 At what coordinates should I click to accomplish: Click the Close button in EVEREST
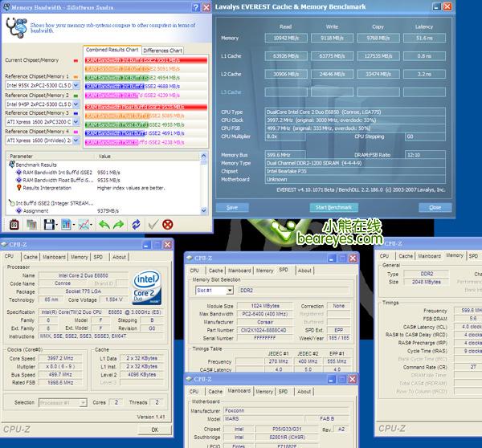(435, 208)
